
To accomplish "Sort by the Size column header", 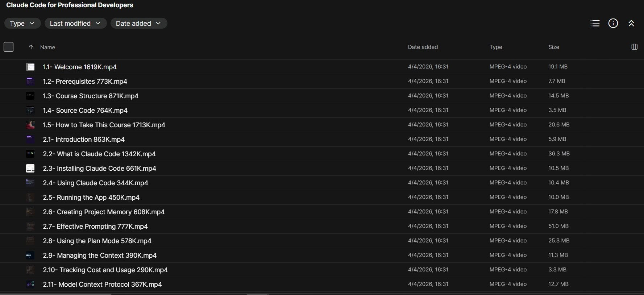I will tap(553, 47).
